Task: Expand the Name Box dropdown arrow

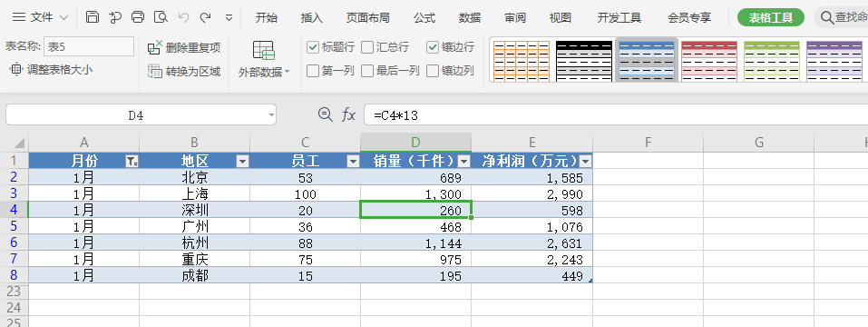Action: [270, 115]
